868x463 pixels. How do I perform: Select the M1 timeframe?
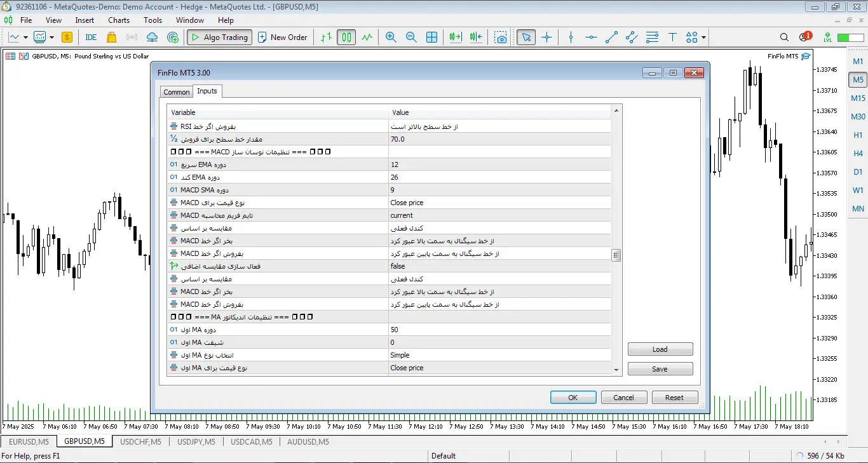click(858, 62)
